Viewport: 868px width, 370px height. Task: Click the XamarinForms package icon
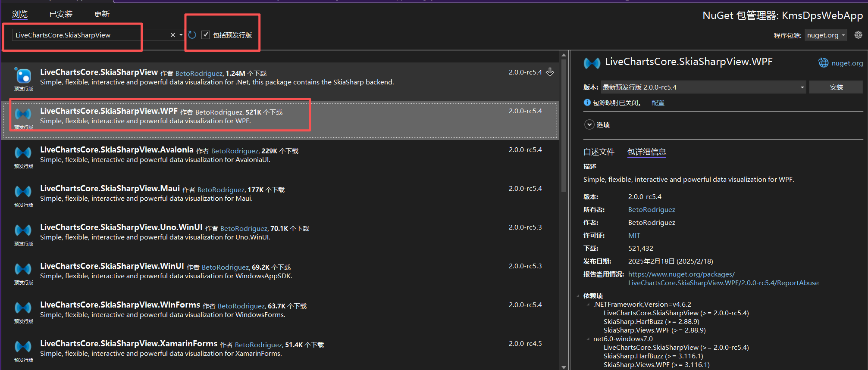[x=23, y=346]
